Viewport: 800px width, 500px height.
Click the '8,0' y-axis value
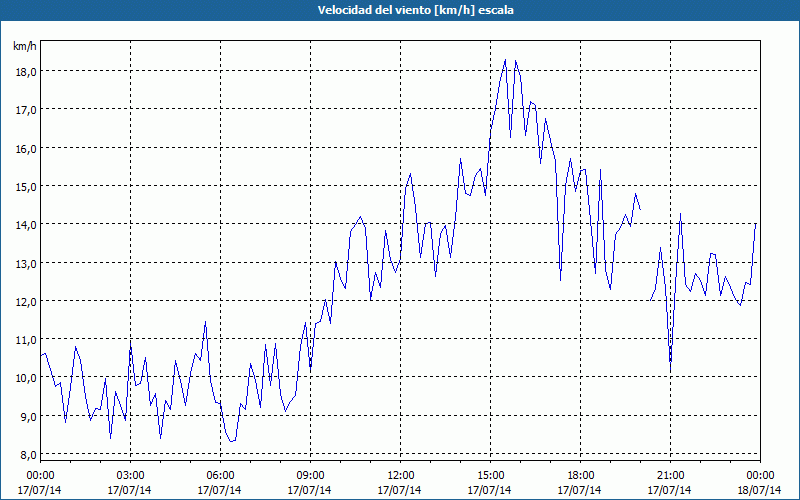29,455
